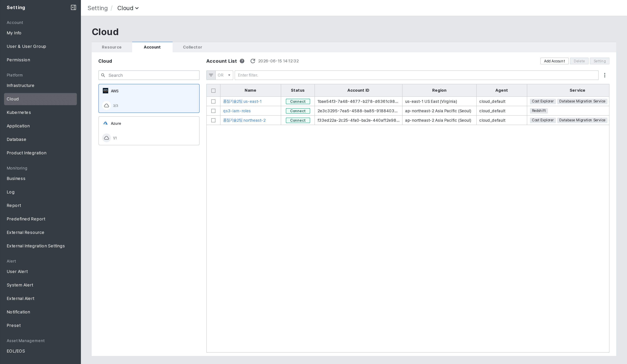Select Cloud in the sidebar
Screen dimensions: 627x364
click(x=40, y=99)
